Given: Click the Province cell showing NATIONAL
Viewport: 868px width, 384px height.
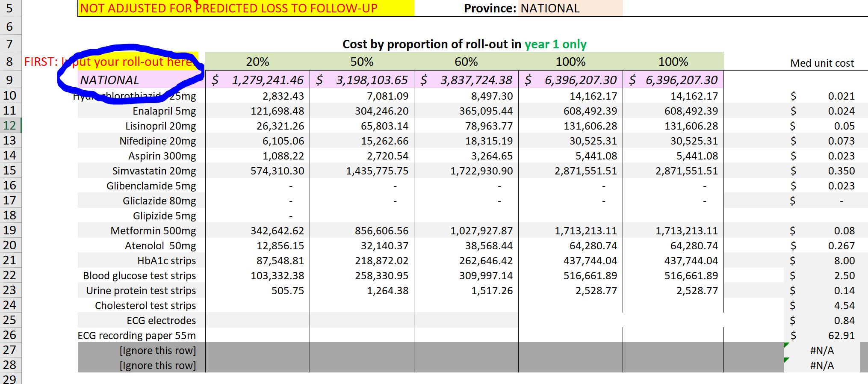Looking at the screenshot, I should click(x=570, y=8).
